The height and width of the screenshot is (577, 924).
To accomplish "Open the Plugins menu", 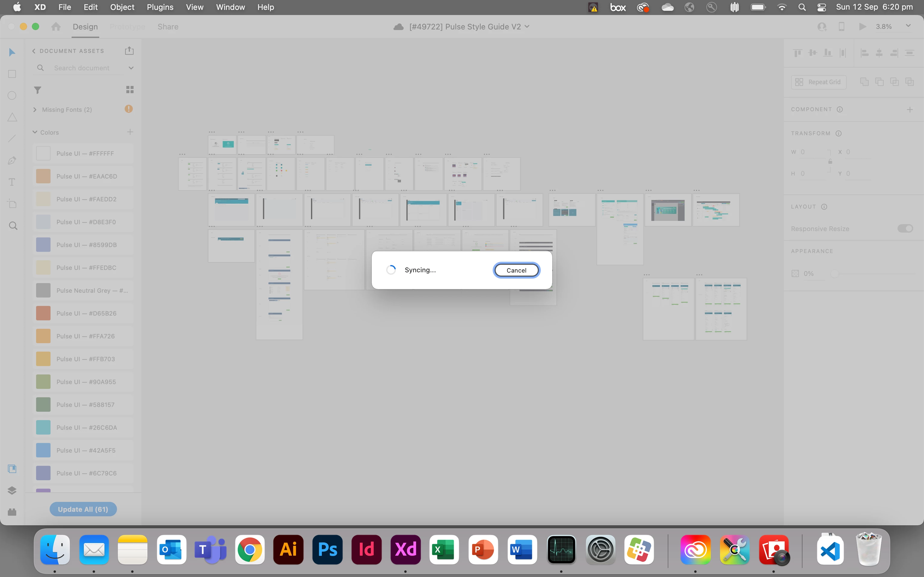I will 160,7.
